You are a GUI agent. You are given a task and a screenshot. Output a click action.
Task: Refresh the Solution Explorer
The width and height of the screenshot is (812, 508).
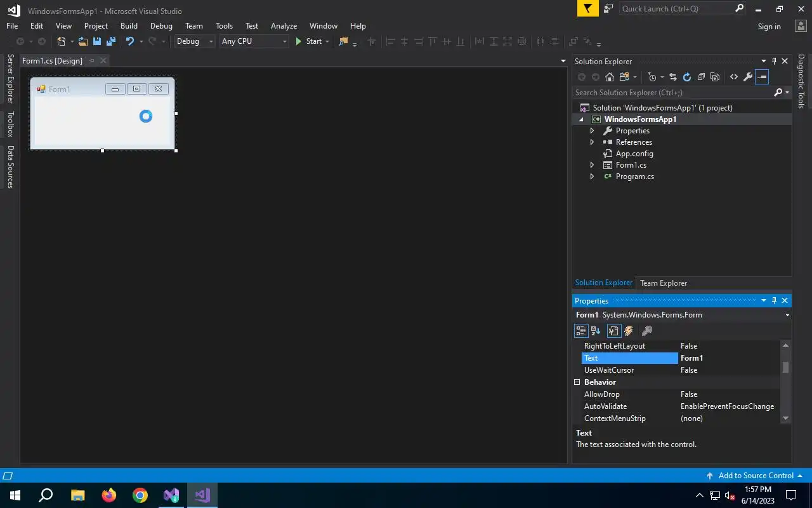coord(687,77)
